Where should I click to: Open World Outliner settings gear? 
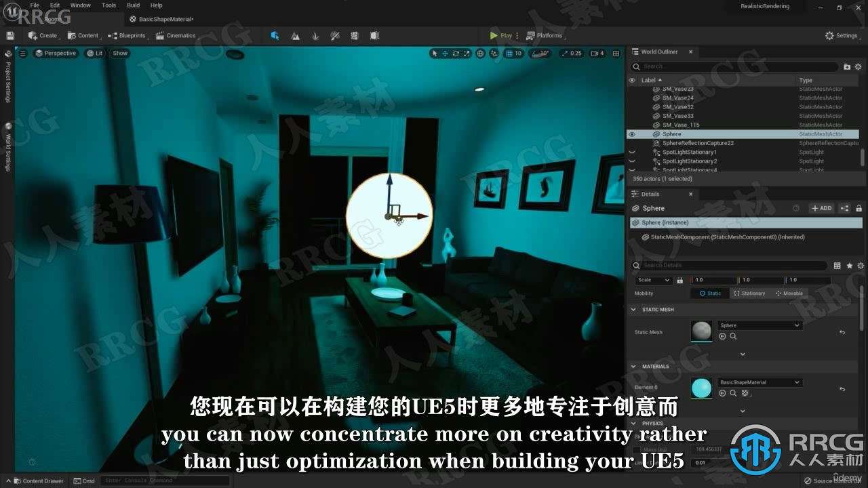coord(859,66)
